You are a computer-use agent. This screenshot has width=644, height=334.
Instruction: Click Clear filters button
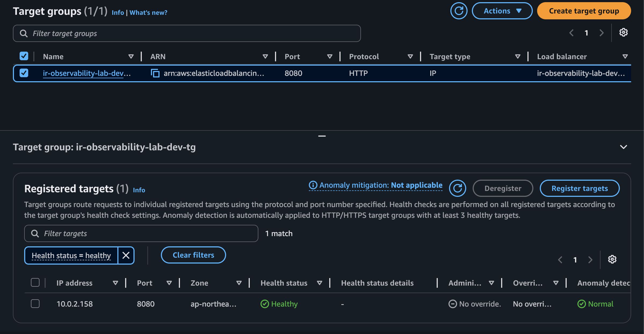(x=193, y=255)
